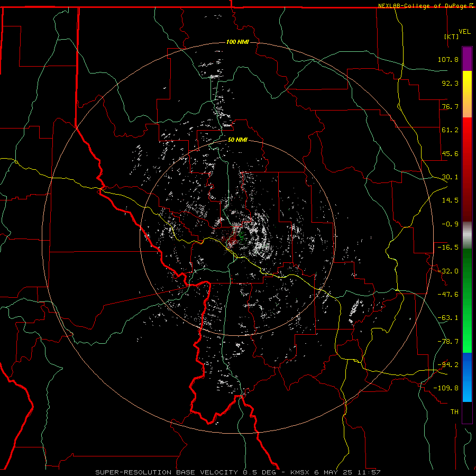Click the 30.1 velocity scale value
Screen dimensions: 476x476
click(450, 177)
